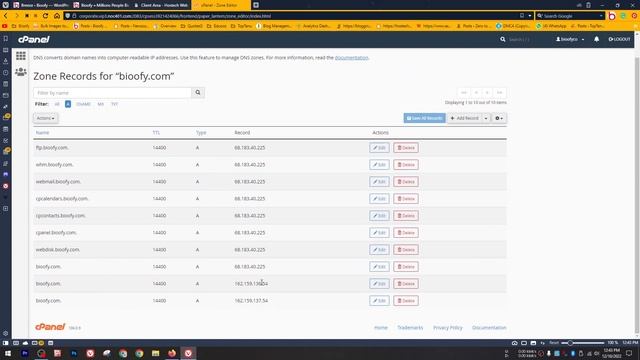Delete the whm.bioofy.com record
This screenshot has height=360, width=640.
pyautogui.click(x=406, y=165)
